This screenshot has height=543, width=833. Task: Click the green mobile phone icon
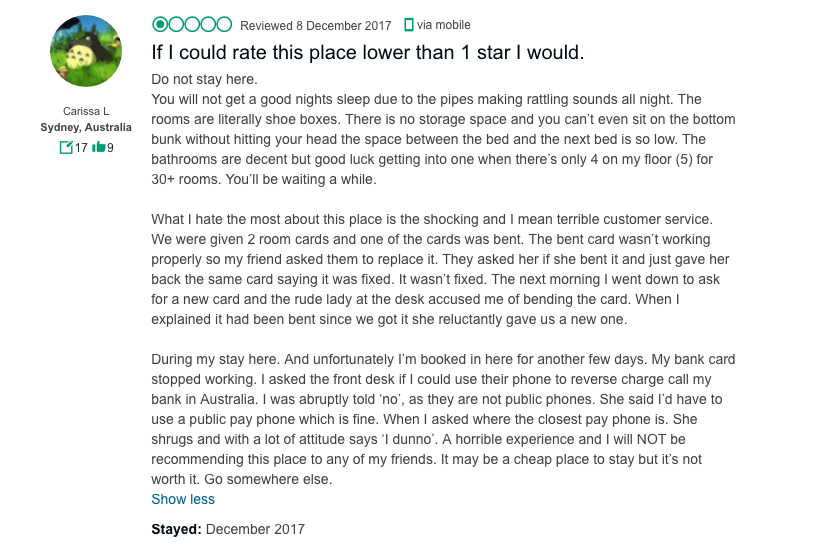408,24
